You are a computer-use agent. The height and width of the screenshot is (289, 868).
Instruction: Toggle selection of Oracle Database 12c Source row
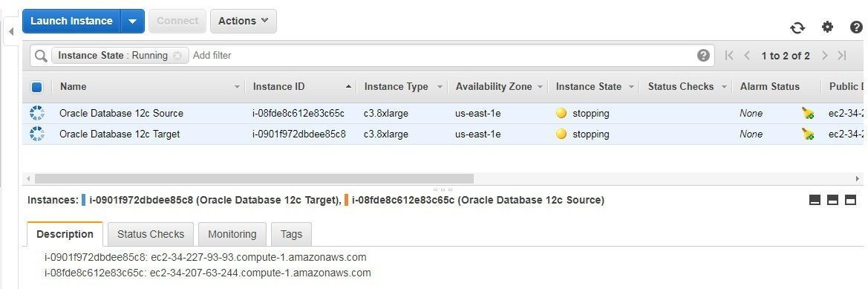36,113
